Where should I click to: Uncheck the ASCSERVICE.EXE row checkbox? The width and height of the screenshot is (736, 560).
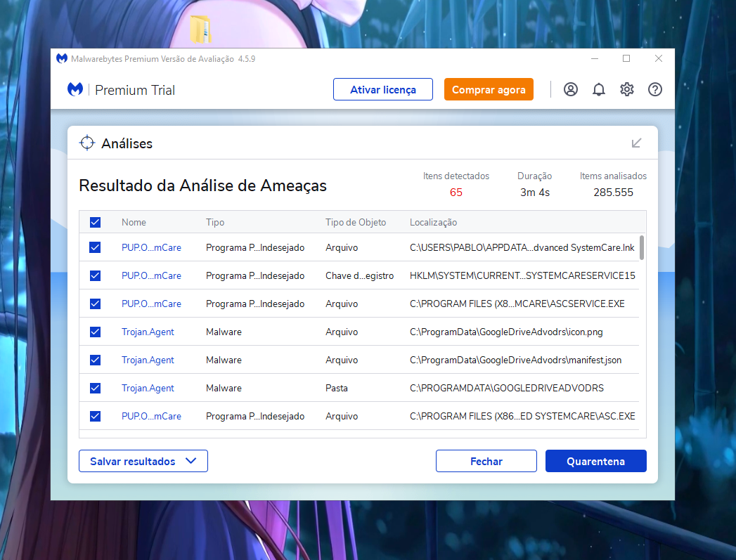point(95,304)
